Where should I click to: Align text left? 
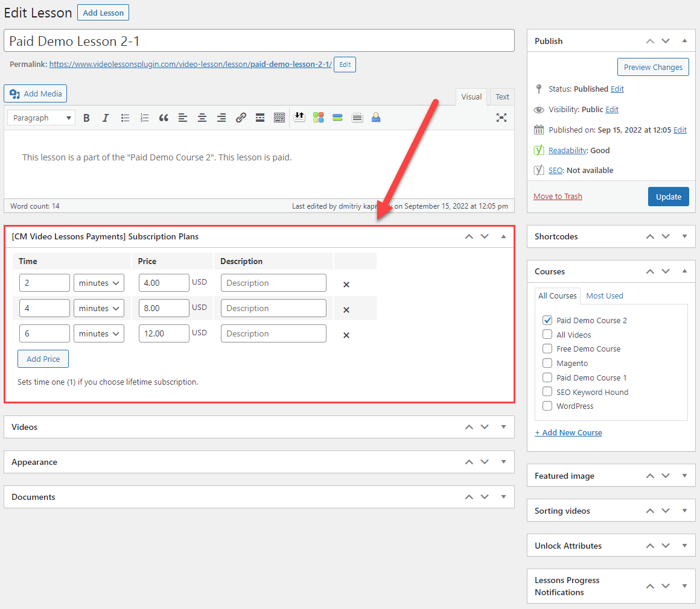[183, 118]
